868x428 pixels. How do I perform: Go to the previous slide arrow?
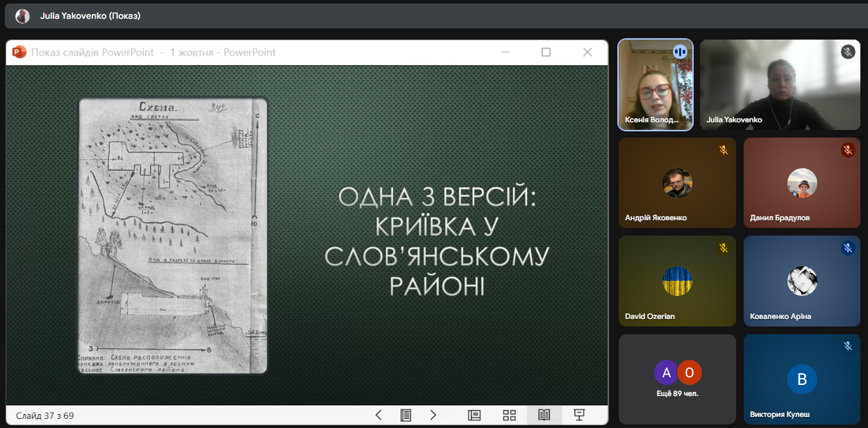click(378, 415)
